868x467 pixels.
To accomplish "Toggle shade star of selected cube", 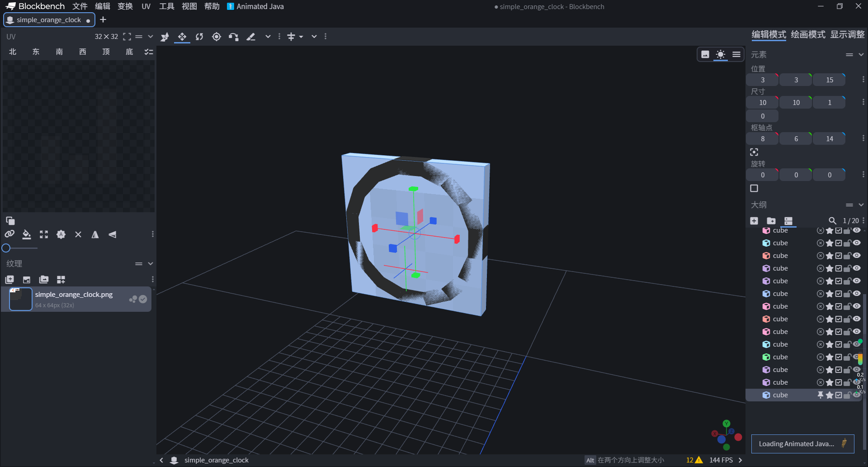I will (x=830, y=395).
